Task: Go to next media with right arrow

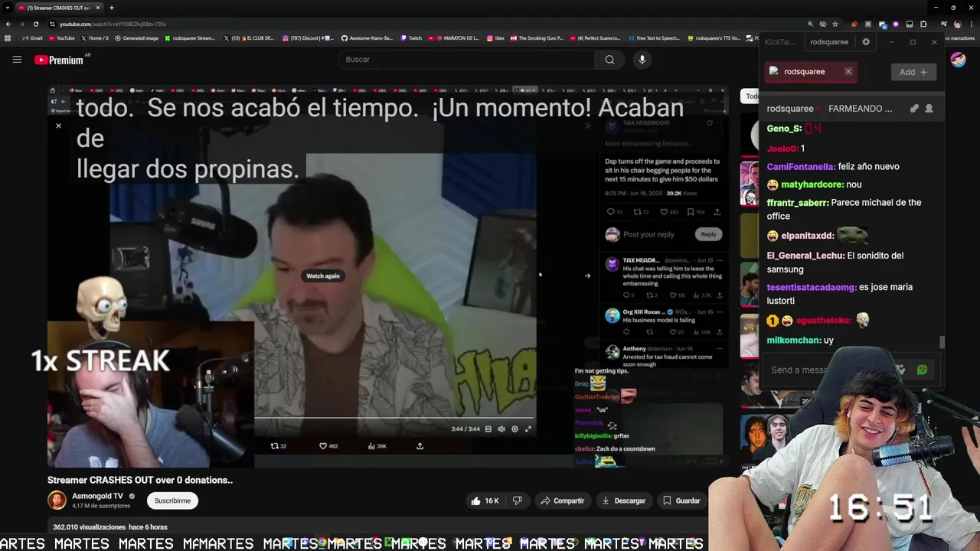Action: pos(587,275)
